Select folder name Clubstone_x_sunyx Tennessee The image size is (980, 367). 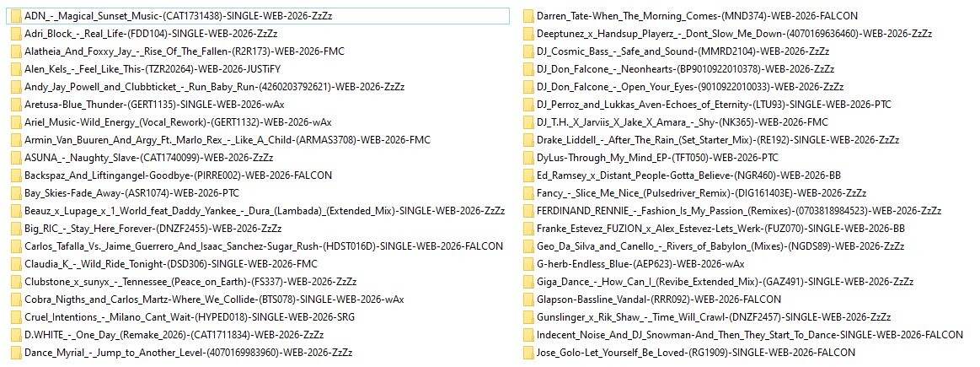coord(190,282)
